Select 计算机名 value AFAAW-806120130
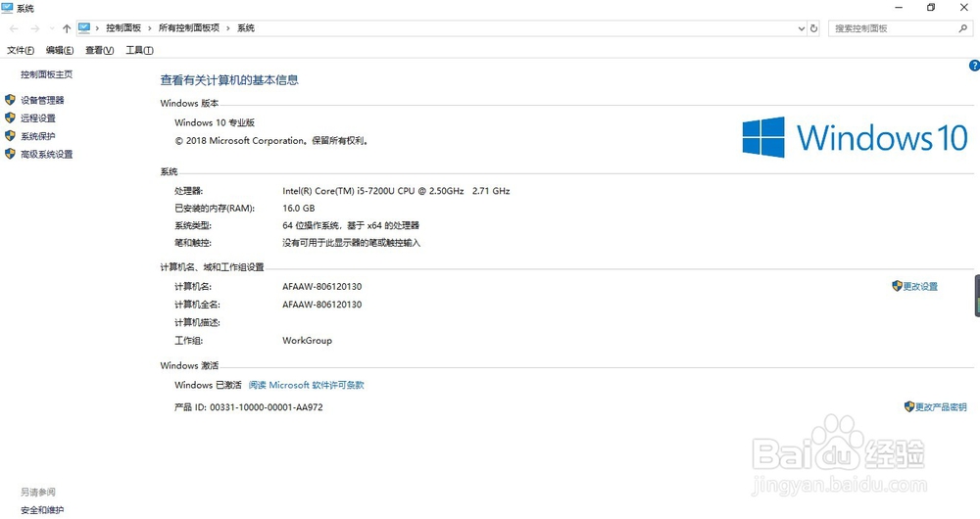Image resolution: width=980 pixels, height=519 pixels. 321,287
